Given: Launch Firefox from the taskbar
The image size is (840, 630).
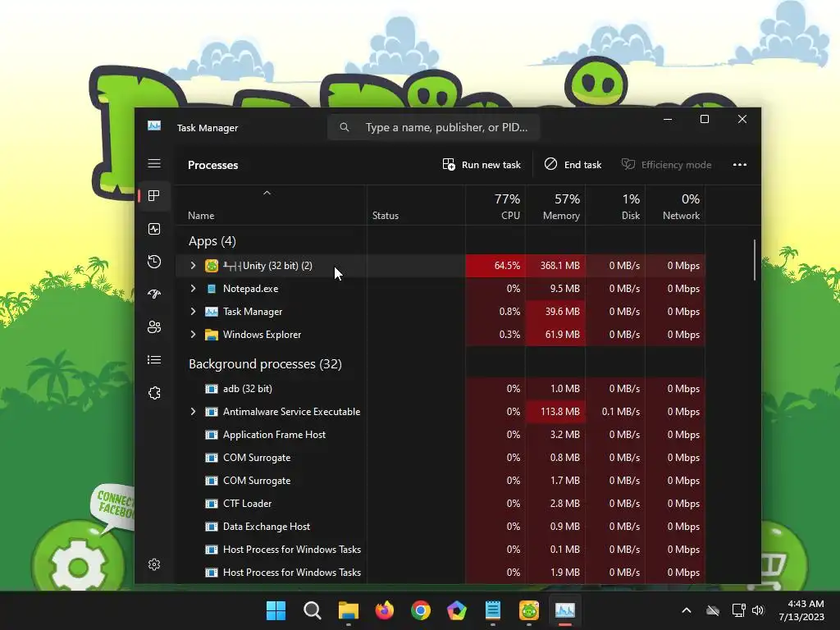Looking at the screenshot, I should point(385,610).
